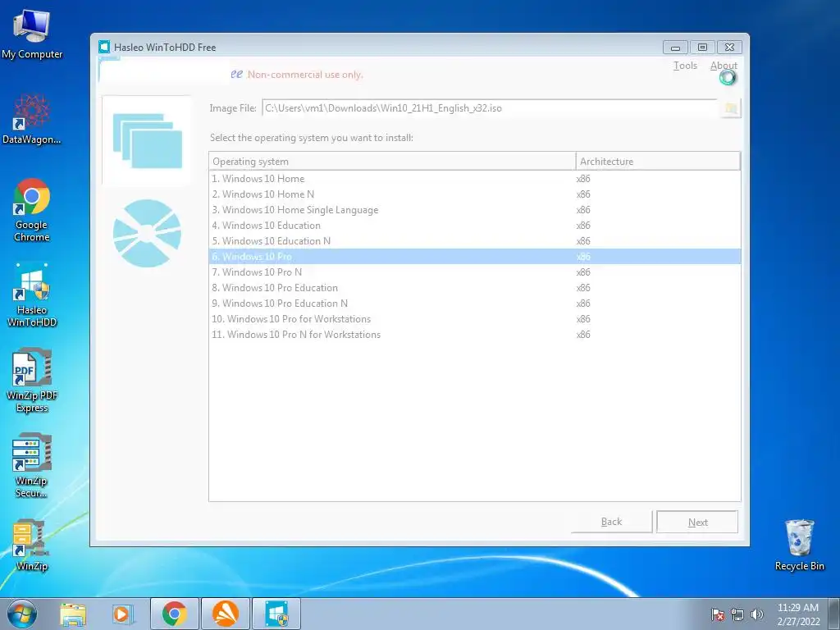Open the WinZip Secure desktop shortcut

click(32, 466)
